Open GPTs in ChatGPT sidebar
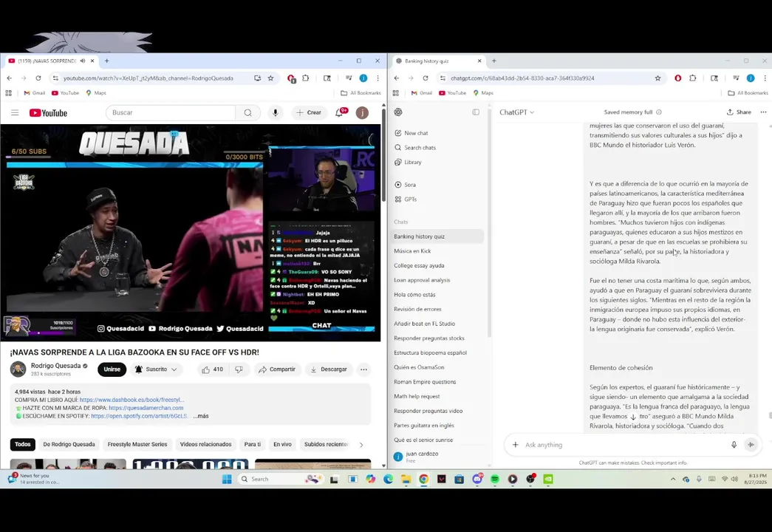This screenshot has height=532, width=772. 438,199
